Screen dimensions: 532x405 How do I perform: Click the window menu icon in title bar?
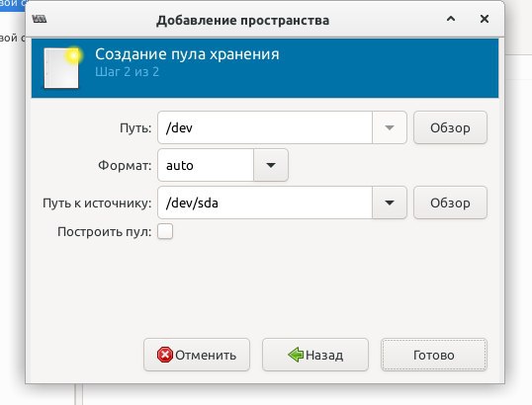point(40,20)
